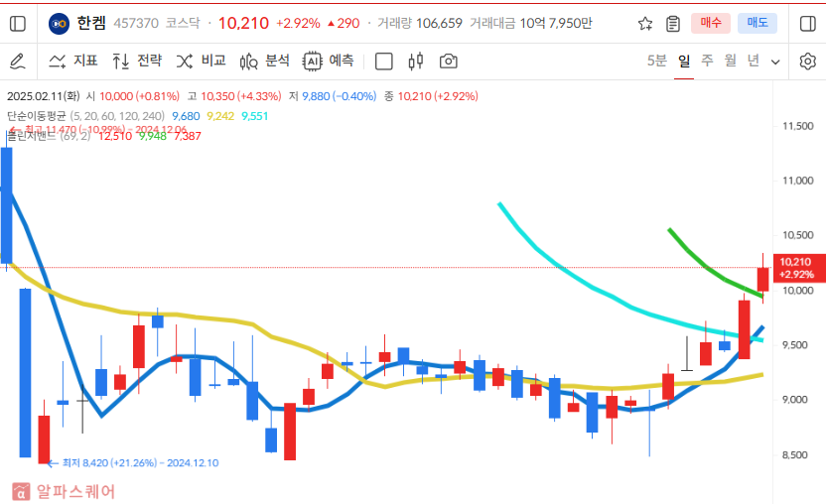
Task: Select the 주 weekly timeframe
Action: click(x=707, y=62)
